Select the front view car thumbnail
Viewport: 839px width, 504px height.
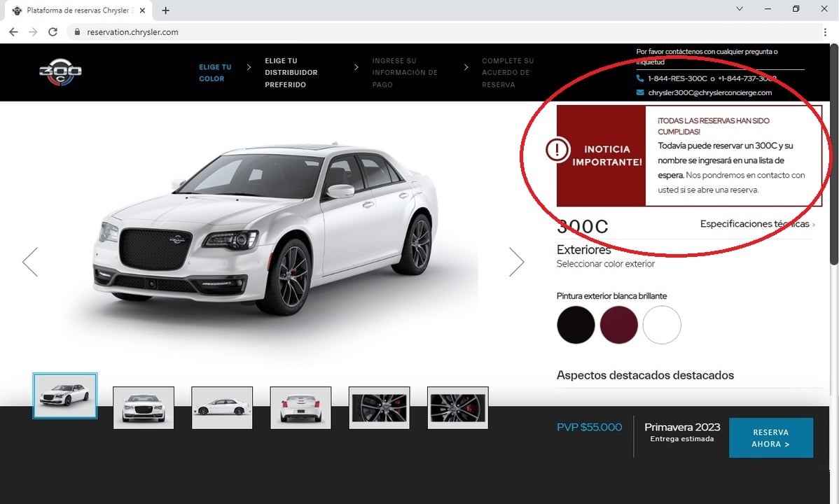144,407
